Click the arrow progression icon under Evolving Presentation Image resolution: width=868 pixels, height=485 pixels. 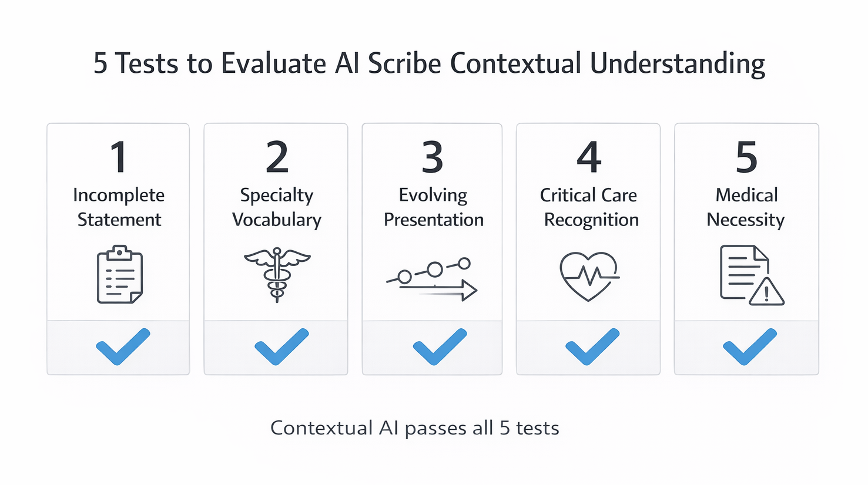(432, 279)
